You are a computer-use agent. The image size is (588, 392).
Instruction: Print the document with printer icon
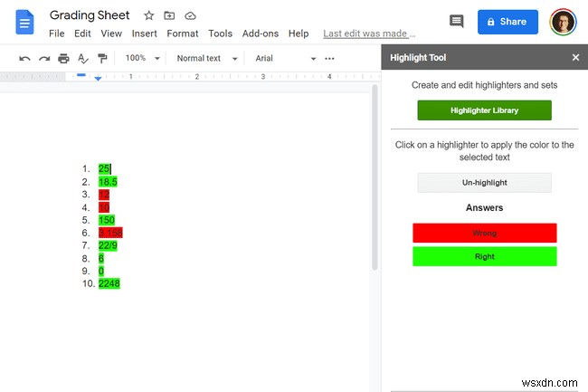click(63, 58)
